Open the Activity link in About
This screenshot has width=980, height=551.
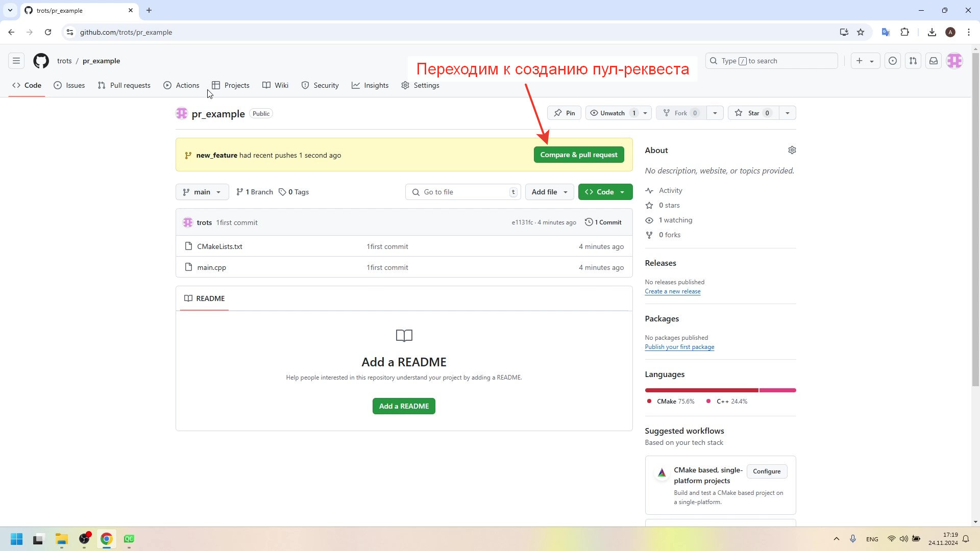tap(670, 190)
